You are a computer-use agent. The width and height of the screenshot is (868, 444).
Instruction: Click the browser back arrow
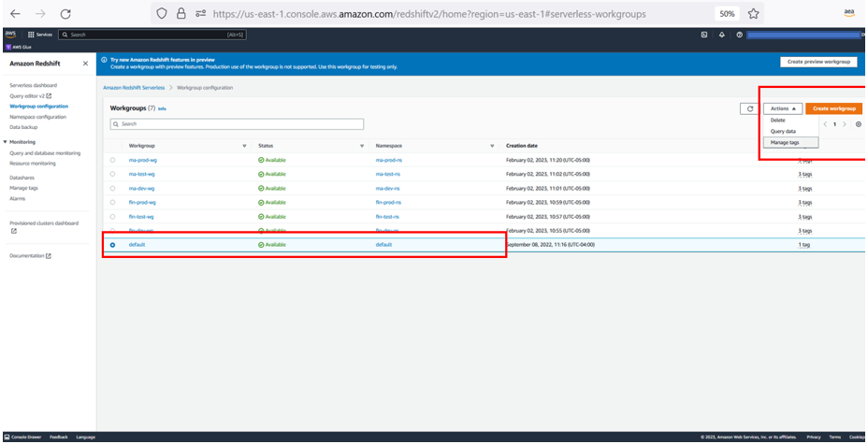click(16, 14)
